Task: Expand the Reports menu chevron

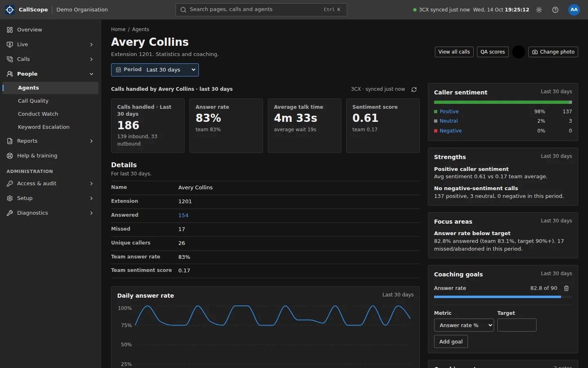Action: [x=91, y=141]
